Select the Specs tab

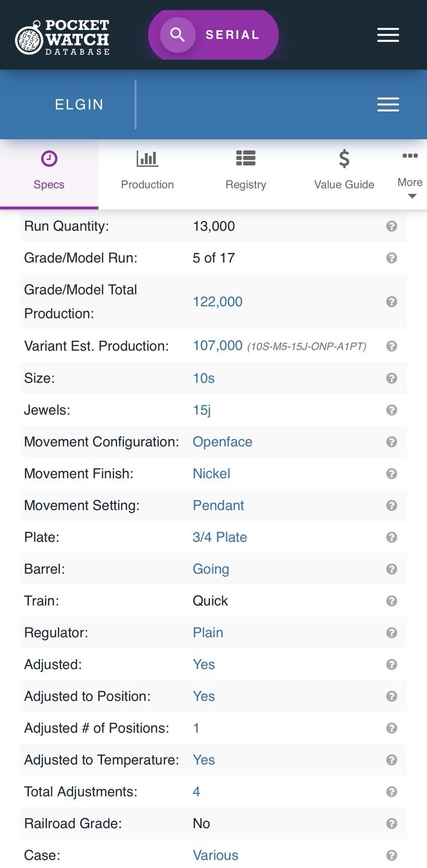(x=49, y=173)
